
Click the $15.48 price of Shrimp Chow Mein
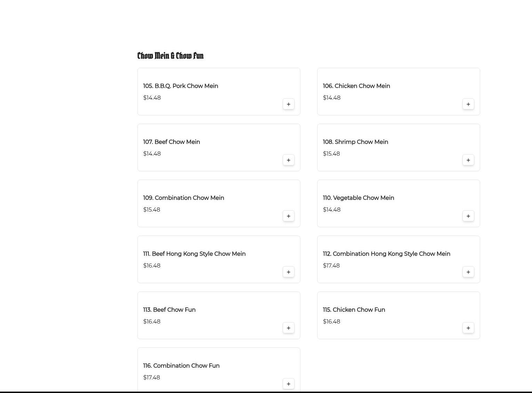[331, 154]
